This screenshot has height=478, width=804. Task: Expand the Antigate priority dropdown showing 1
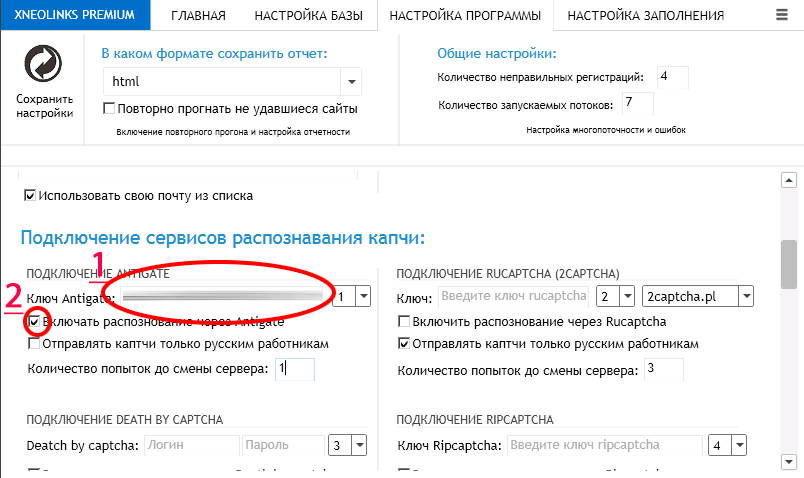[363, 296]
